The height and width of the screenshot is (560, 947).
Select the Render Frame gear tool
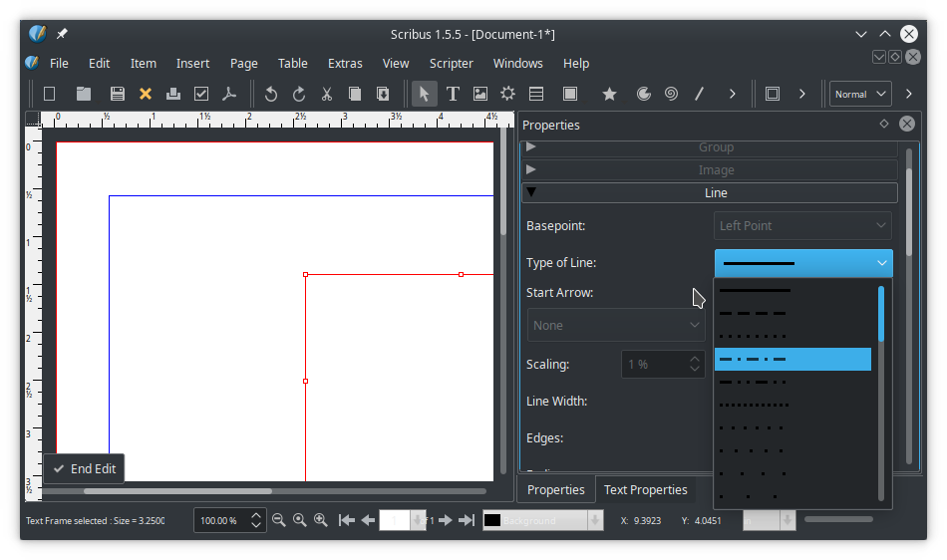coord(508,94)
